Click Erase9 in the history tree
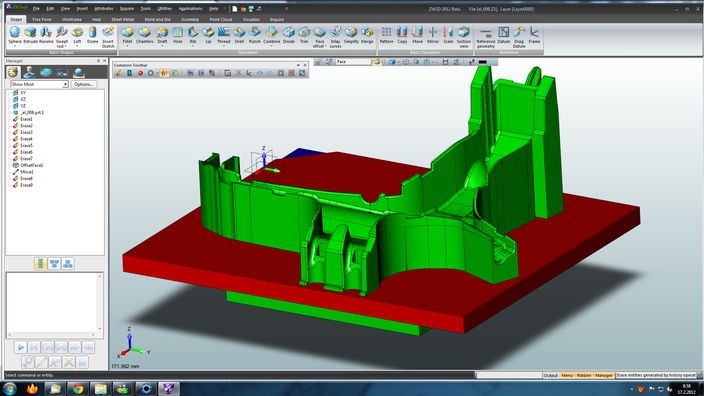The height and width of the screenshot is (396, 704). point(23,185)
